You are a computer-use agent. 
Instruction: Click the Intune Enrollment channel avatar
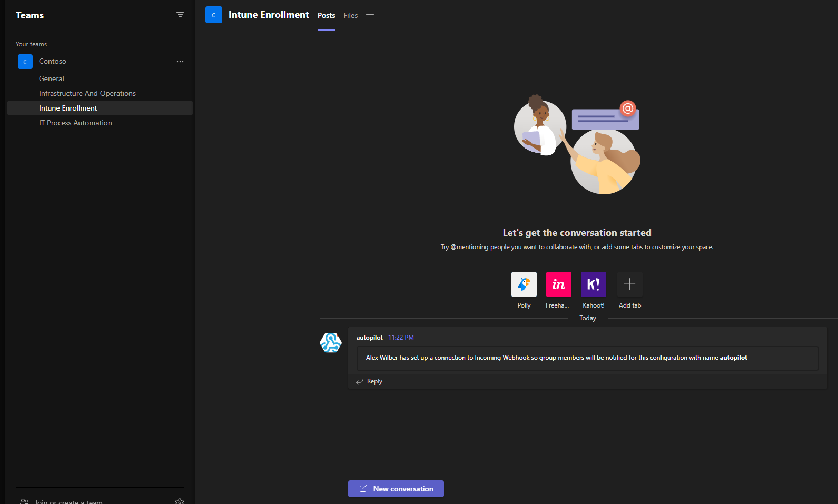[x=214, y=15]
